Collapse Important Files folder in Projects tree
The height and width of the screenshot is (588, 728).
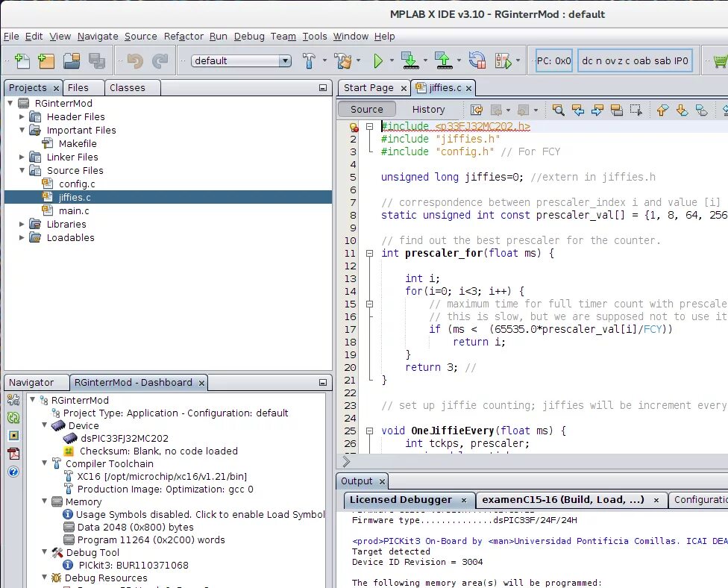pyautogui.click(x=22, y=130)
